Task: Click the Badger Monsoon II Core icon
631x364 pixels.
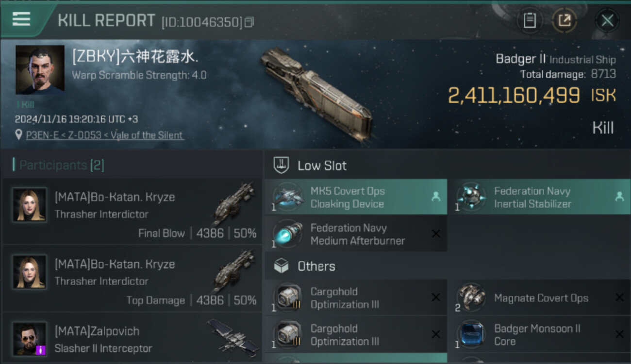Action: 471,334
